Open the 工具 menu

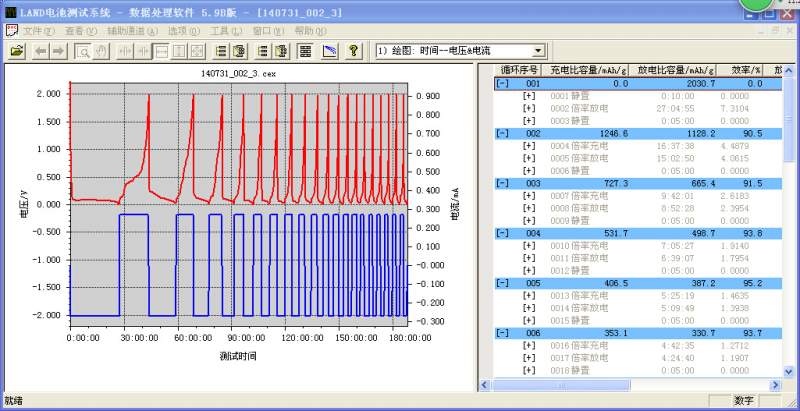(227, 31)
